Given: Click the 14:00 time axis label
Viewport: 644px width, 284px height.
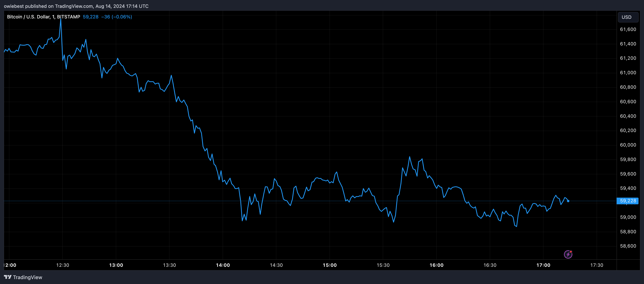Looking at the screenshot, I should point(223,265).
